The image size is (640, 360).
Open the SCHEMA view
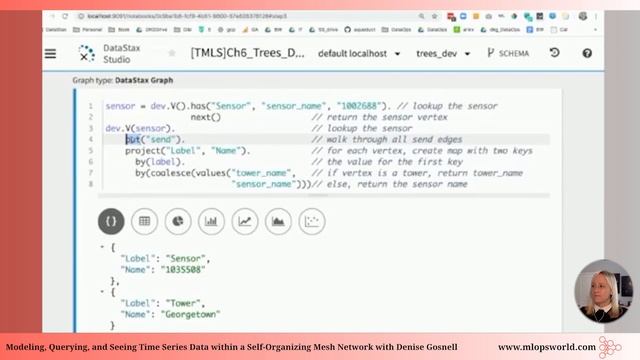[x=508, y=53]
